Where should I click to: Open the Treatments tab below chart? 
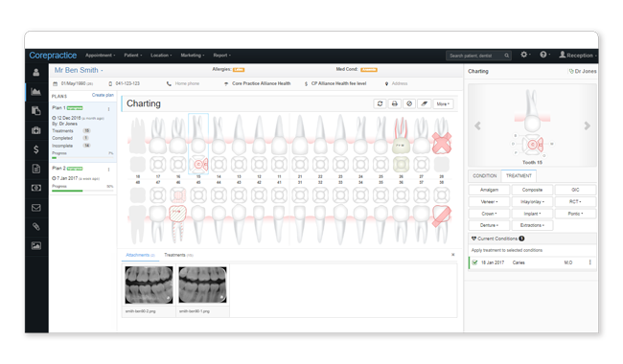[178, 255]
